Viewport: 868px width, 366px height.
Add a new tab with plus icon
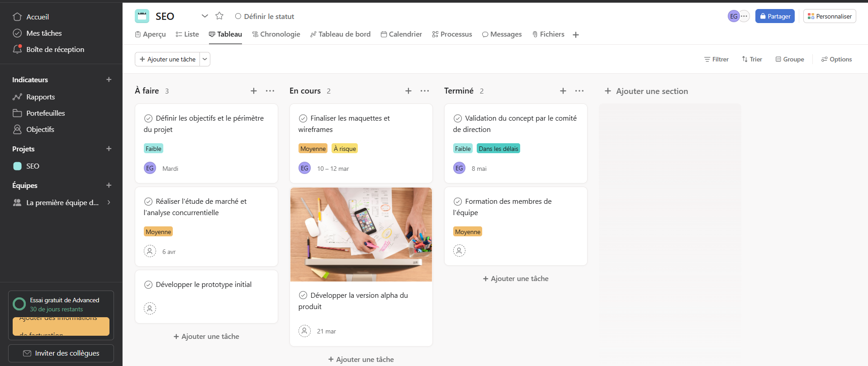click(576, 35)
